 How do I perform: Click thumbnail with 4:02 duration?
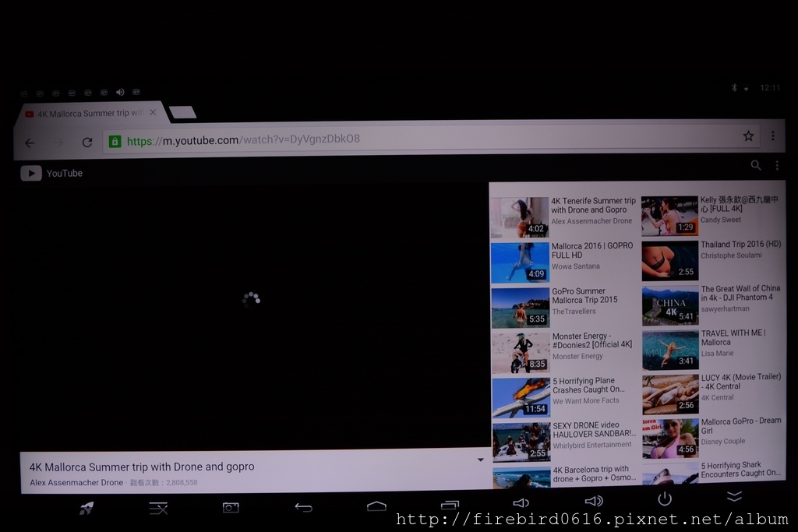[x=520, y=217]
